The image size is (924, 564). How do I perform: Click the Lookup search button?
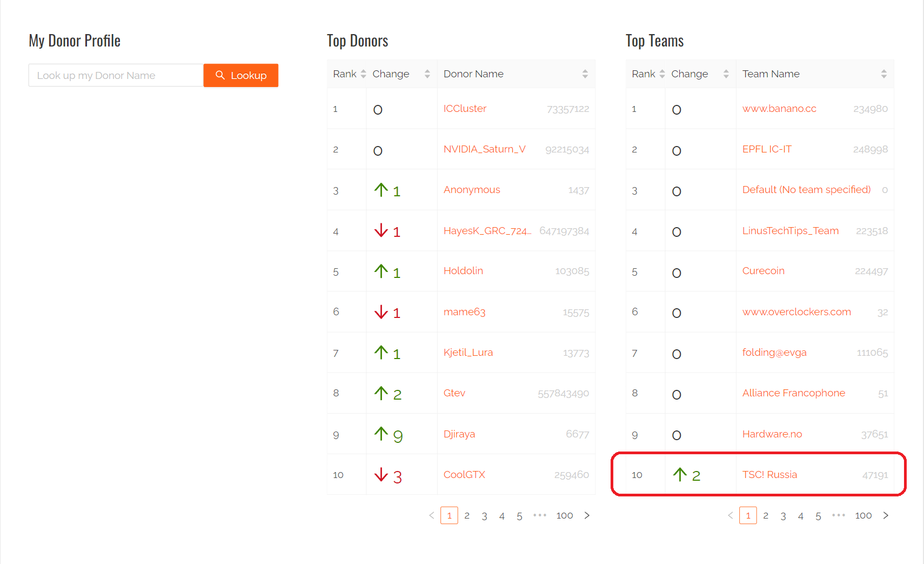tap(241, 75)
